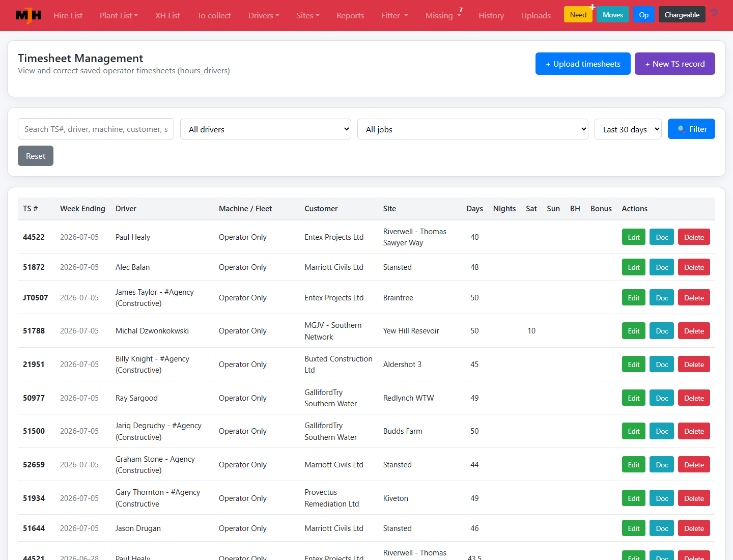Delete timesheet 51872

pos(694,267)
